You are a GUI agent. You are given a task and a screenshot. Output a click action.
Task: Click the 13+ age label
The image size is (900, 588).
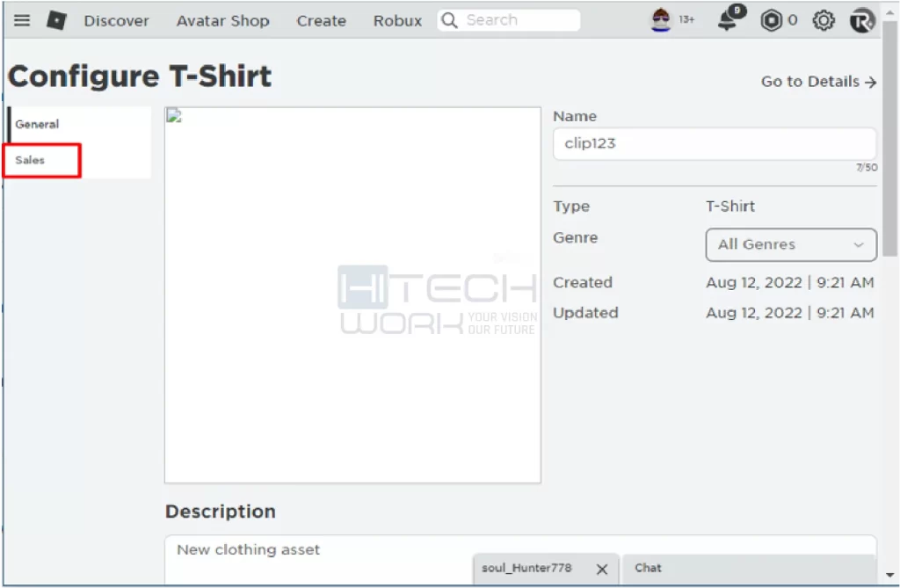(686, 19)
